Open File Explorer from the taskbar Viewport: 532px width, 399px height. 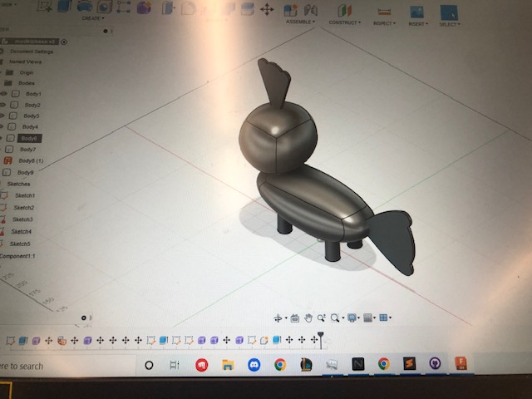(x=228, y=365)
